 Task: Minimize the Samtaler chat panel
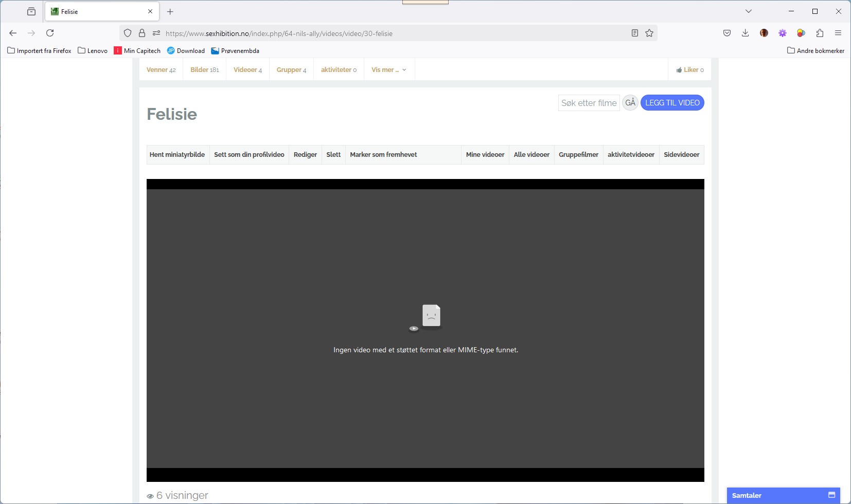tap(831, 495)
